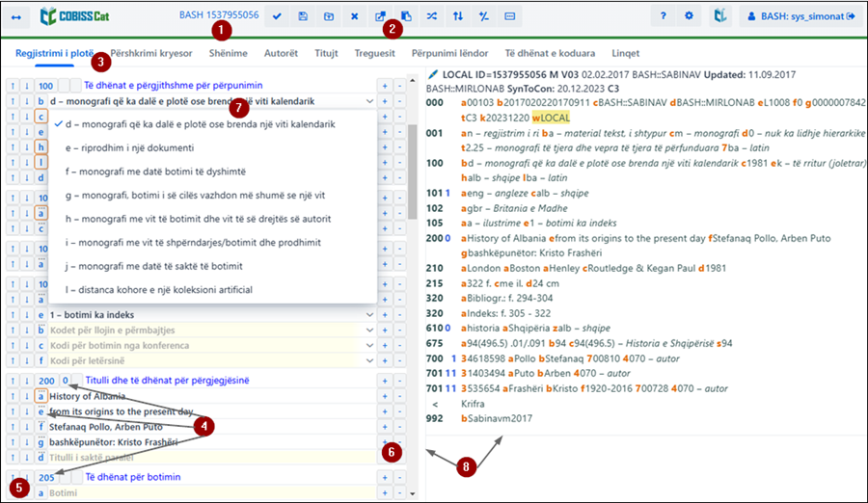Viewport: 868px width, 503px height.
Task: Open the Shënime tab
Action: pyautogui.click(x=228, y=54)
